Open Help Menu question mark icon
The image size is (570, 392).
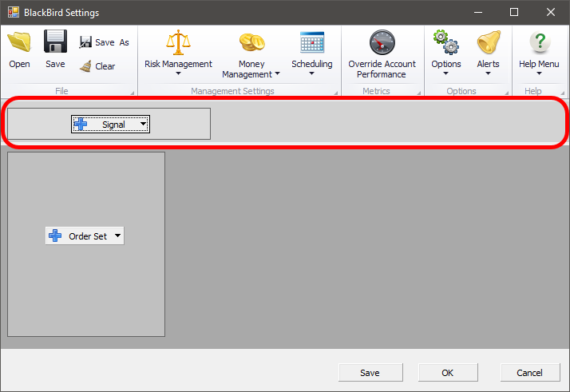(x=540, y=42)
